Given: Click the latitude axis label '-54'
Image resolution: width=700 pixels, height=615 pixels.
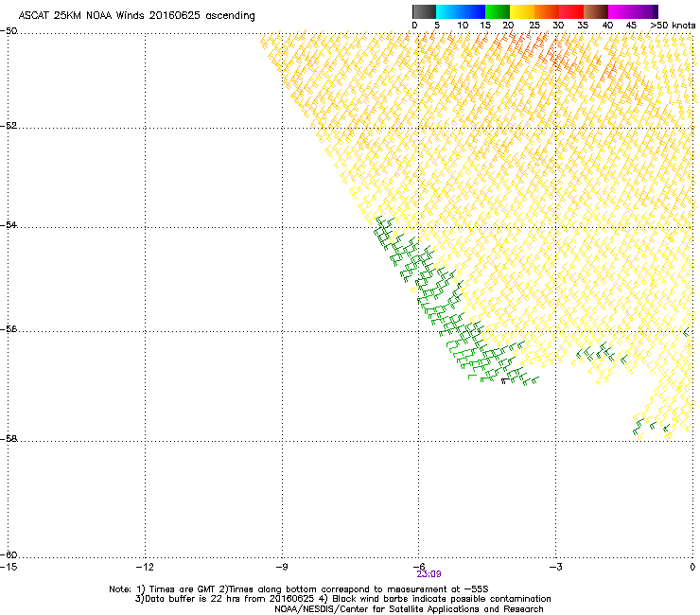Looking at the screenshot, I should click(9, 225).
